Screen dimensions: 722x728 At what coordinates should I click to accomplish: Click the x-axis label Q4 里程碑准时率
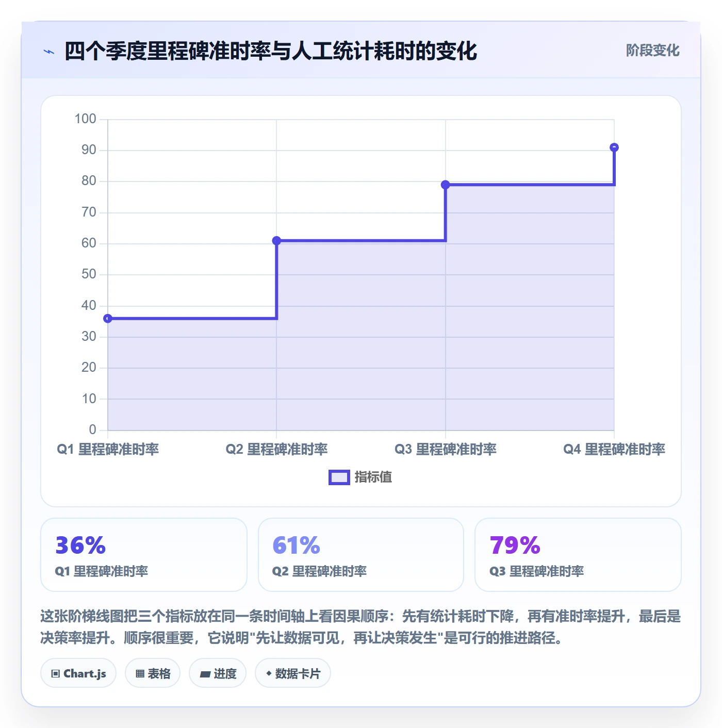click(614, 450)
